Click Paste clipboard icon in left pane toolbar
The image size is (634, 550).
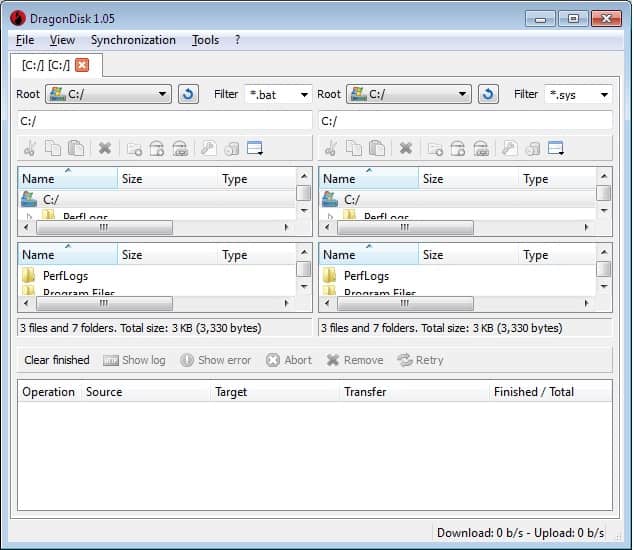click(x=76, y=148)
